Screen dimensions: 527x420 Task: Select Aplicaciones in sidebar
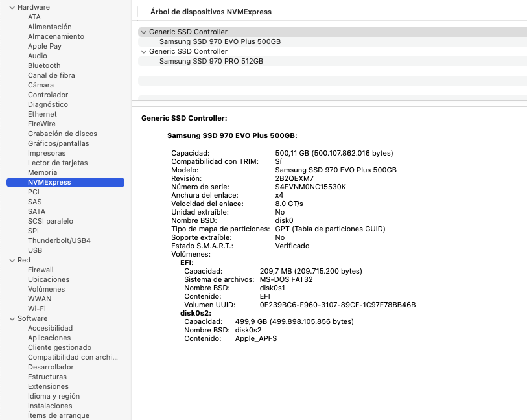49,339
